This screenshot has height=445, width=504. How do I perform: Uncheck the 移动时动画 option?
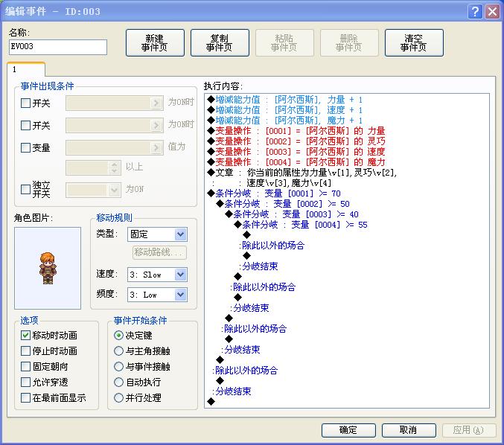pyautogui.click(x=25, y=336)
